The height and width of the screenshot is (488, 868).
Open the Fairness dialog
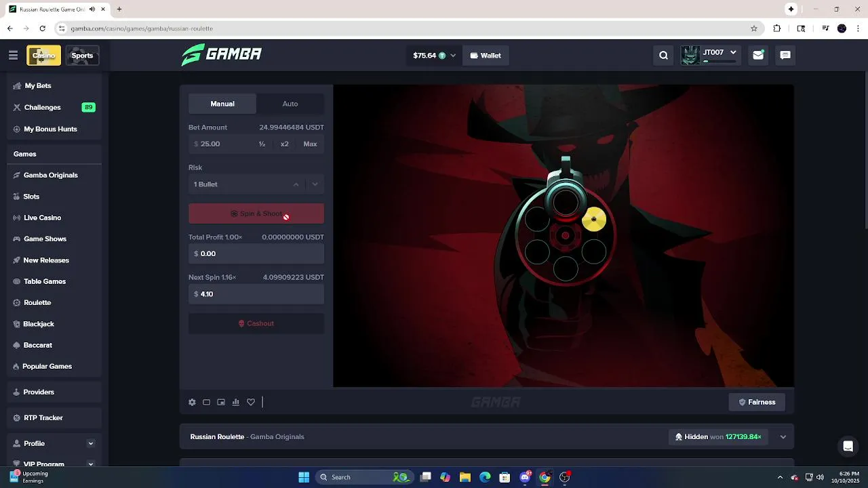coord(757,402)
